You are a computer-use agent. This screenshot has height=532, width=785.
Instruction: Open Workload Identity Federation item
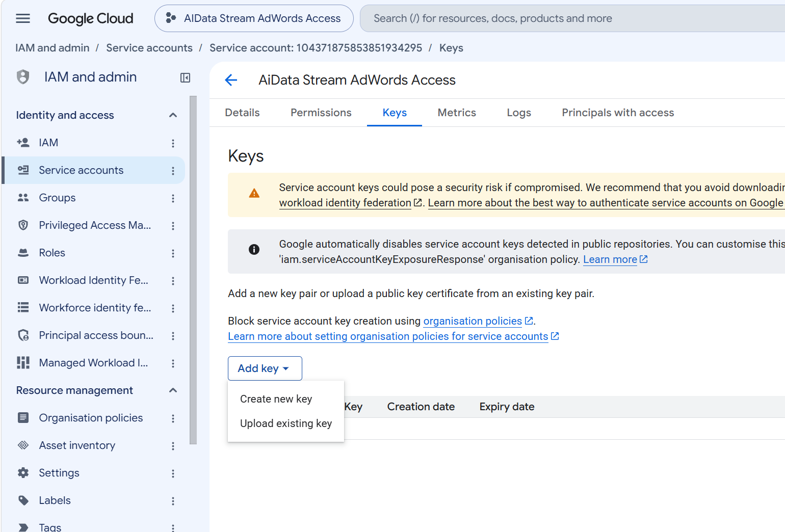click(94, 280)
